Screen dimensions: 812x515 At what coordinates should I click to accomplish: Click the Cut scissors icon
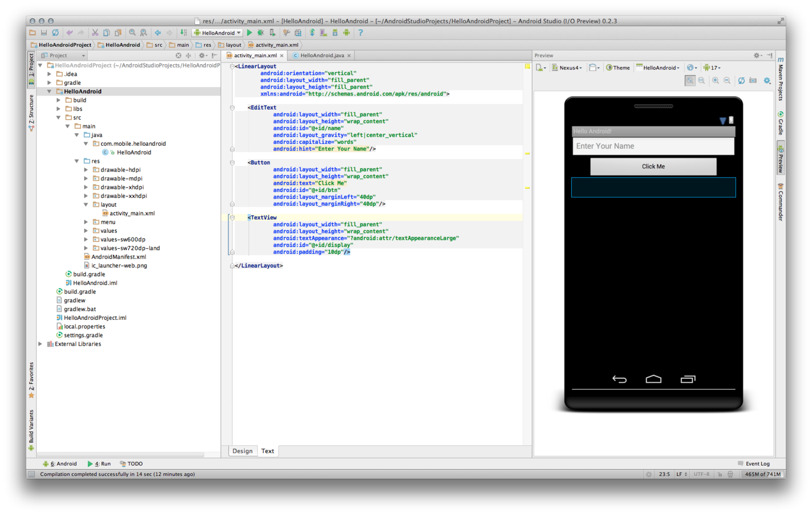[x=95, y=33]
